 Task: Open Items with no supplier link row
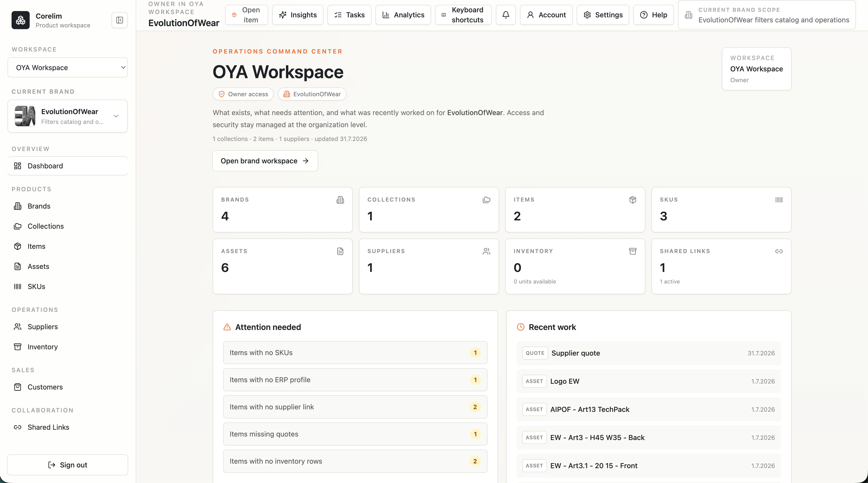click(355, 407)
